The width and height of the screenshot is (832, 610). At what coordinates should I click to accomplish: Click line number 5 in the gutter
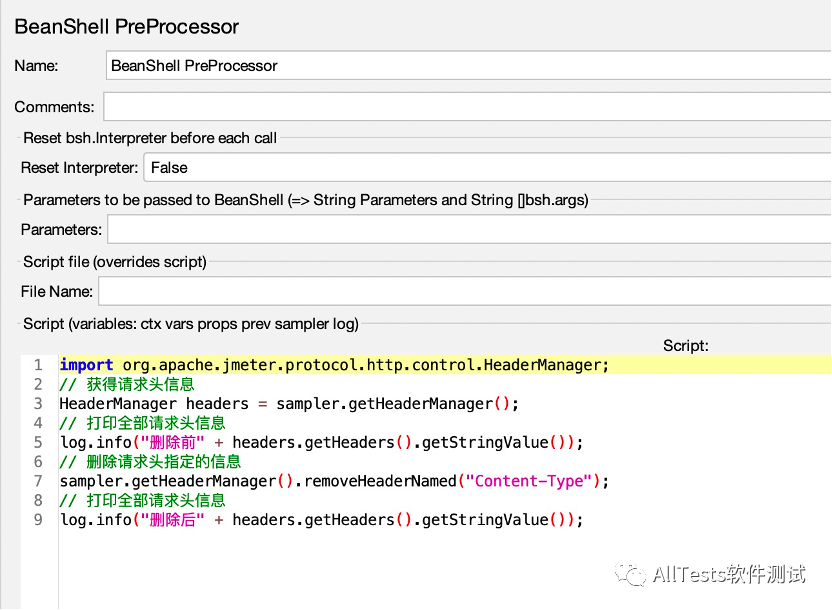(x=38, y=442)
